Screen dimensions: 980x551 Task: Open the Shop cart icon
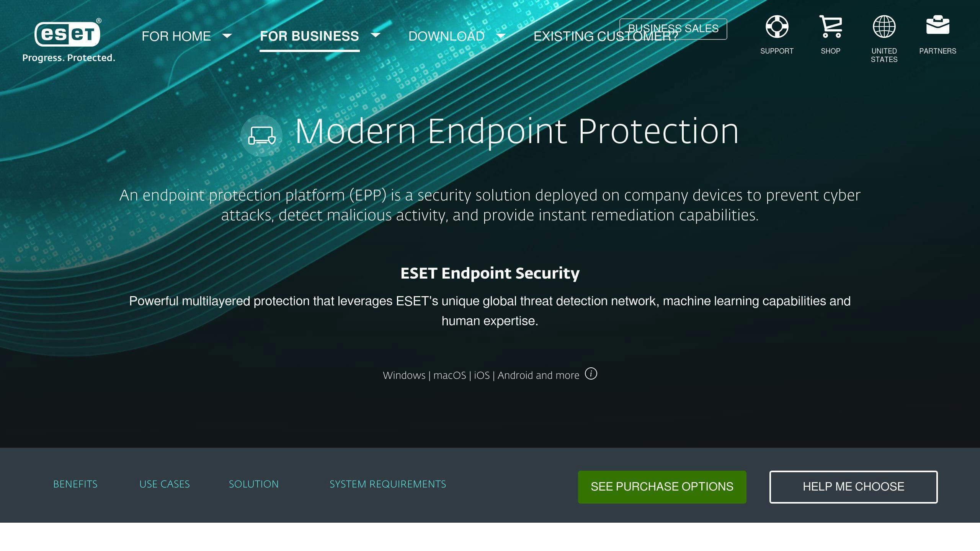pyautogui.click(x=830, y=26)
